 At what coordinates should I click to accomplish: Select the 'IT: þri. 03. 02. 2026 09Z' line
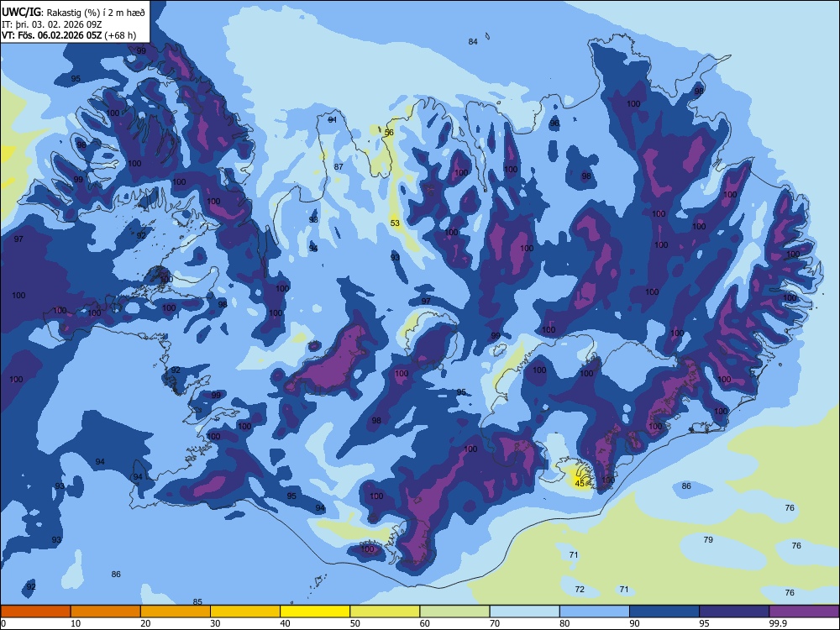(52, 24)
